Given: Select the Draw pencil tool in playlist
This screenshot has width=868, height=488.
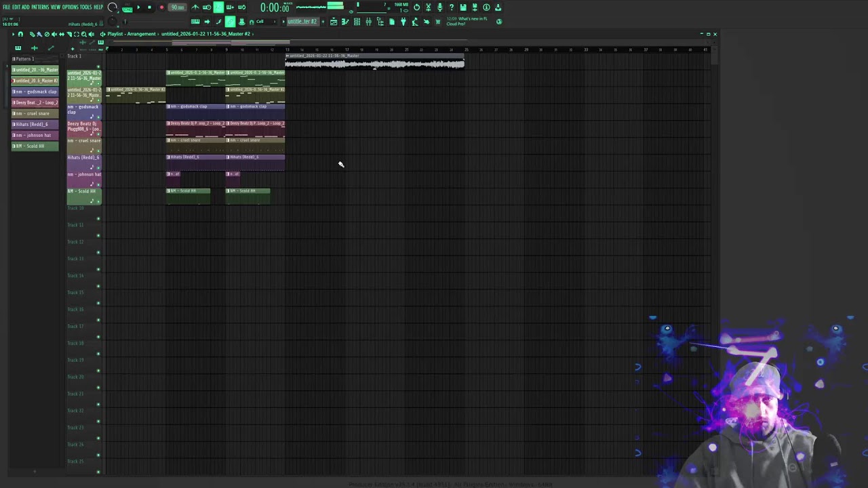Looking at the screenshot, I should point(32,34).
